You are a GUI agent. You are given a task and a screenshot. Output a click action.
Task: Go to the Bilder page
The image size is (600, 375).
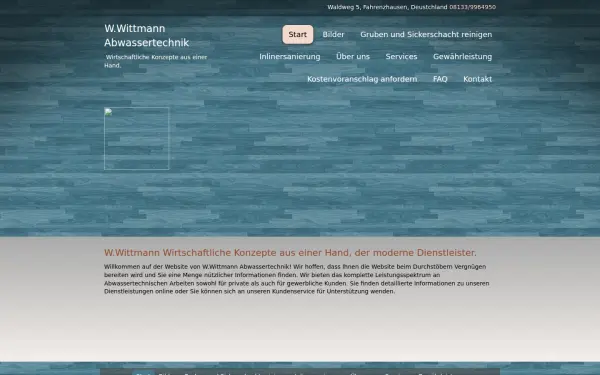pos(333,34)
